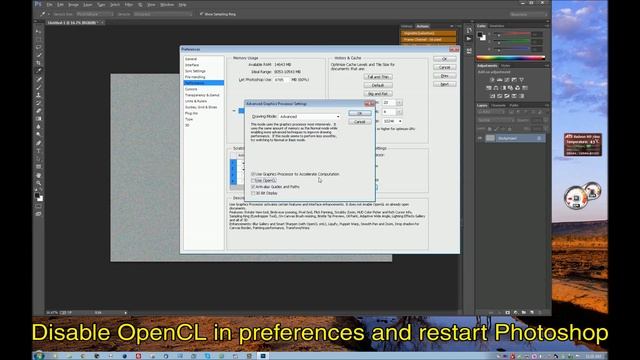Open the Filter menu
The height and width of the screenshot is (360, 640).
(129, 4)
